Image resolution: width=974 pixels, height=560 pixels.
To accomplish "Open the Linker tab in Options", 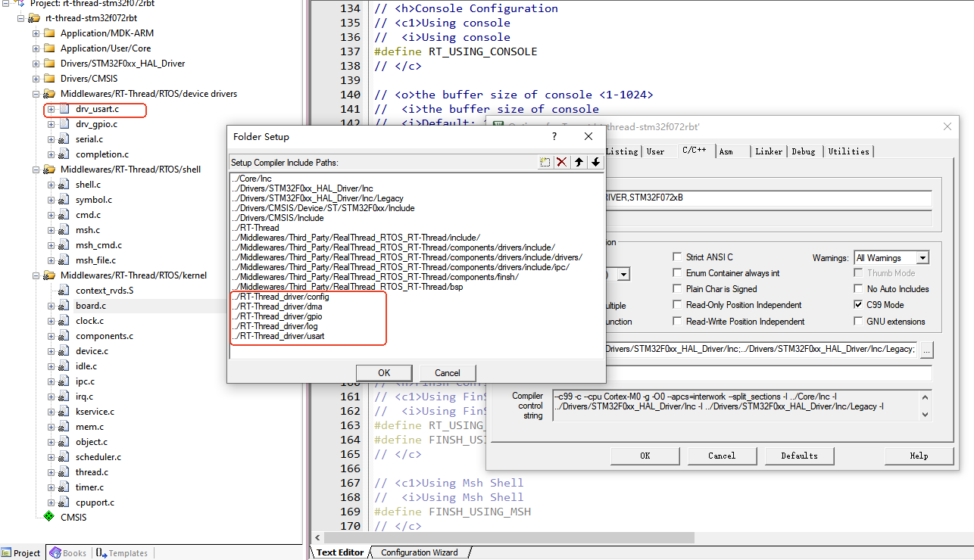I will click(x=769, y=151).
